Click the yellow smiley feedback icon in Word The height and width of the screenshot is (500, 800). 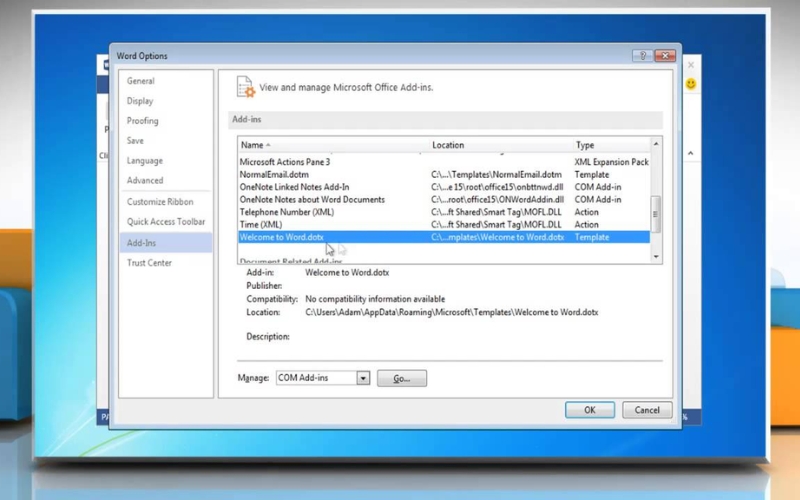[691, 84]
